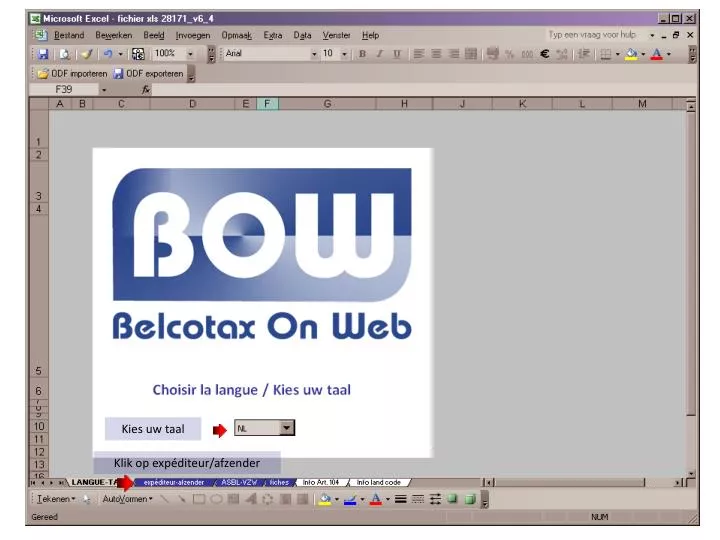Toggle Italic formatting
The width and height of the screenshot is (720, 540).
(x=380, y=54)
